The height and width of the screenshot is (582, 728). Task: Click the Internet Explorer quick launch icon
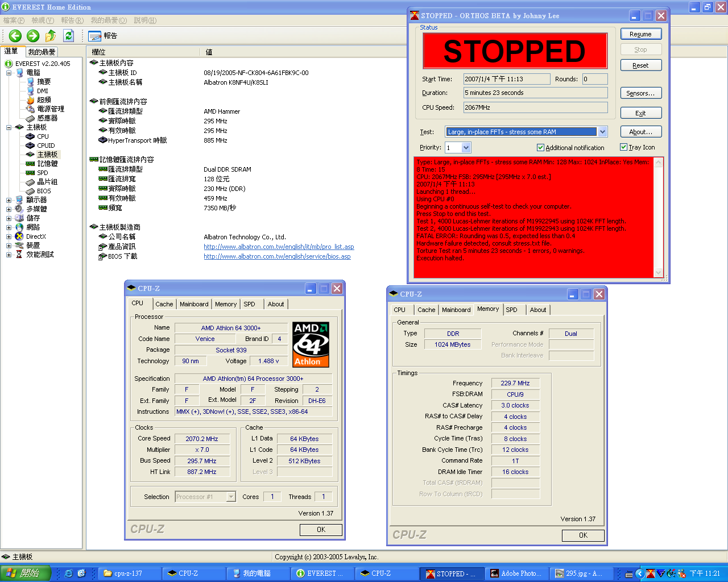(69, 573)
